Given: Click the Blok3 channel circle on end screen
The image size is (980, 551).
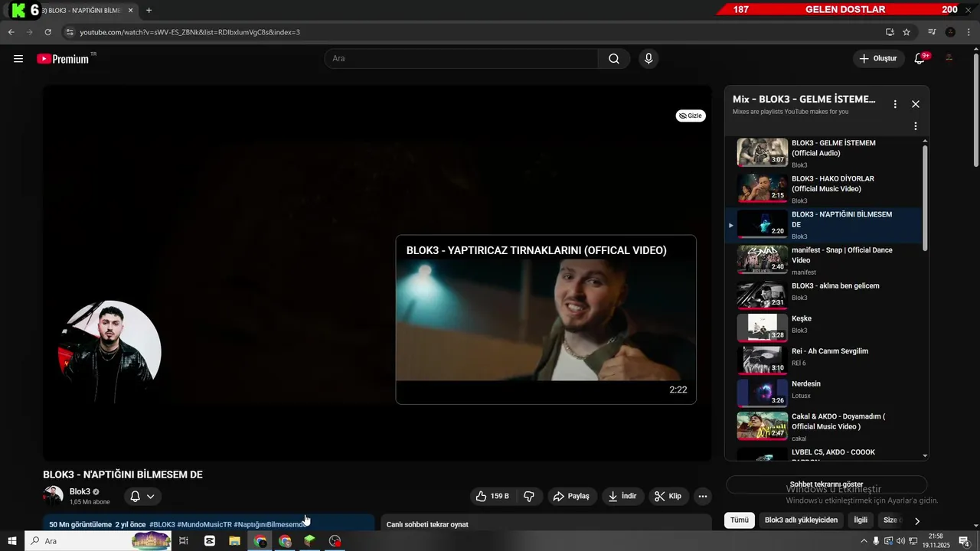Looking at the screenshot, I should (x=109, y=351).
